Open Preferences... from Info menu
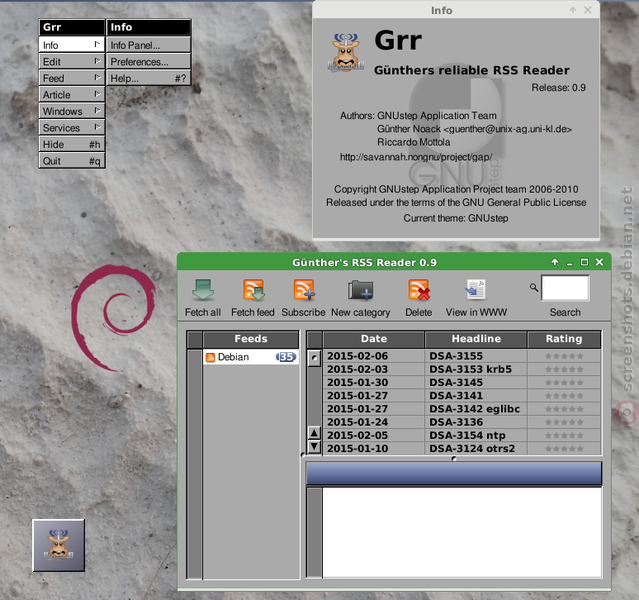Screen dimensions: 639x600 (148, 62)
